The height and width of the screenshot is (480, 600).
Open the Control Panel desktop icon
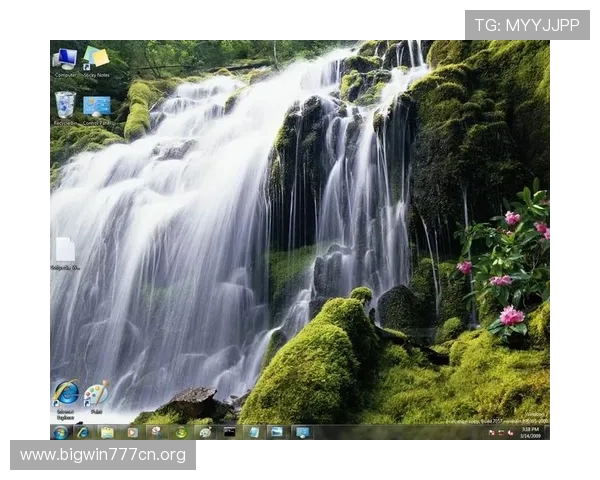coord(97,107)
